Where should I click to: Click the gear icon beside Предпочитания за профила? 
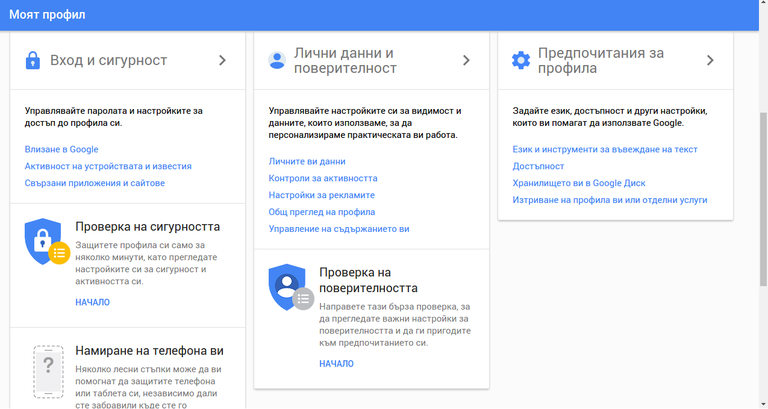point(520,60)
